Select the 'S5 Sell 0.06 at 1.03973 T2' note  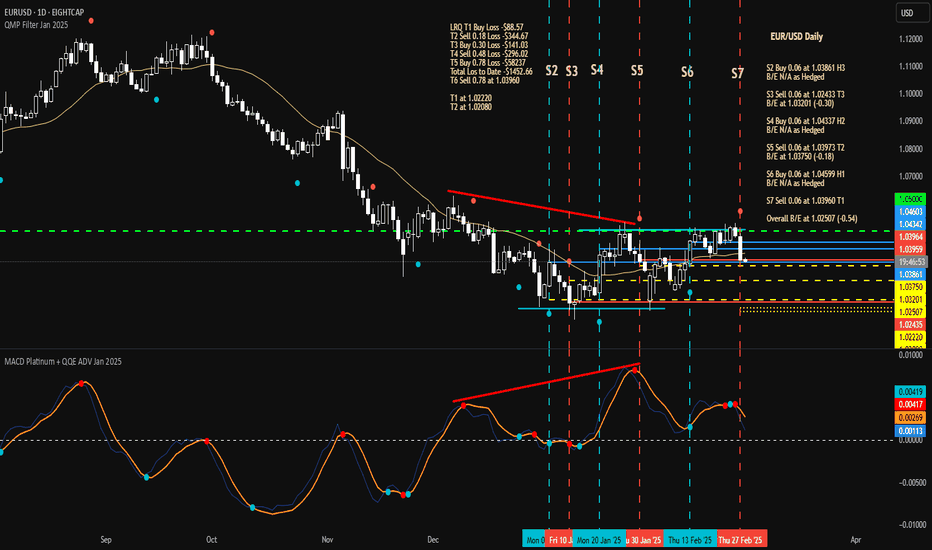(805, 147)
